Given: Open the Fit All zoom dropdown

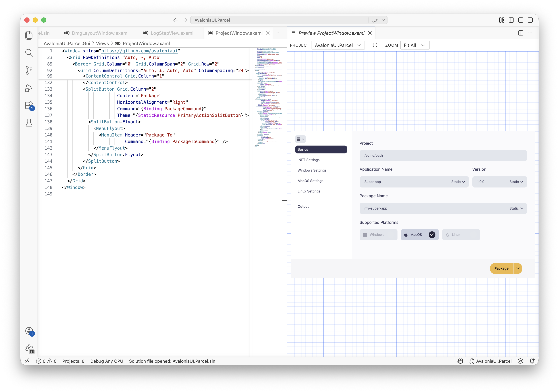Looking at the screenshot, I should click(x=414, y=45).
